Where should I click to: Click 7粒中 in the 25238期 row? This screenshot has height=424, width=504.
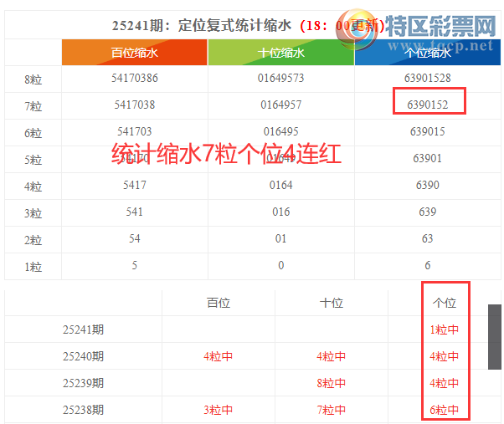click(x=332, y=410)
